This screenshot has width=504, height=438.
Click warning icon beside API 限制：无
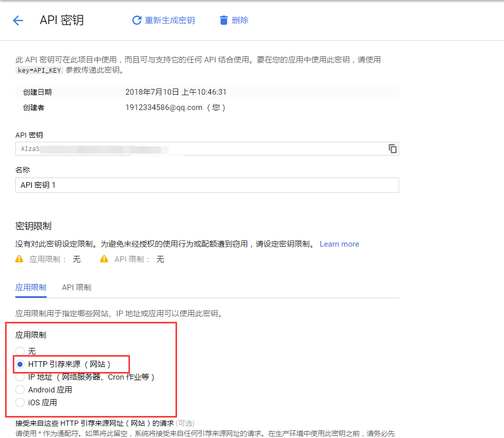[x=104, y=259]
